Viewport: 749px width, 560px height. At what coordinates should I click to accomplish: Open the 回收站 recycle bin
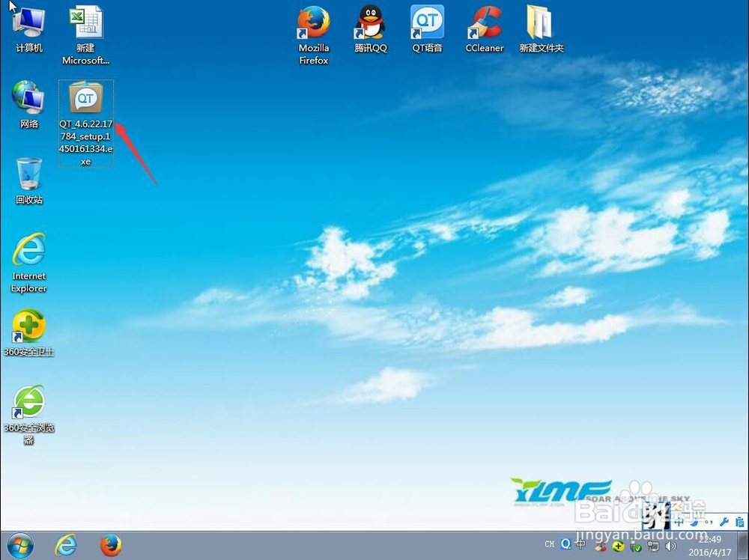coord(28,180)
